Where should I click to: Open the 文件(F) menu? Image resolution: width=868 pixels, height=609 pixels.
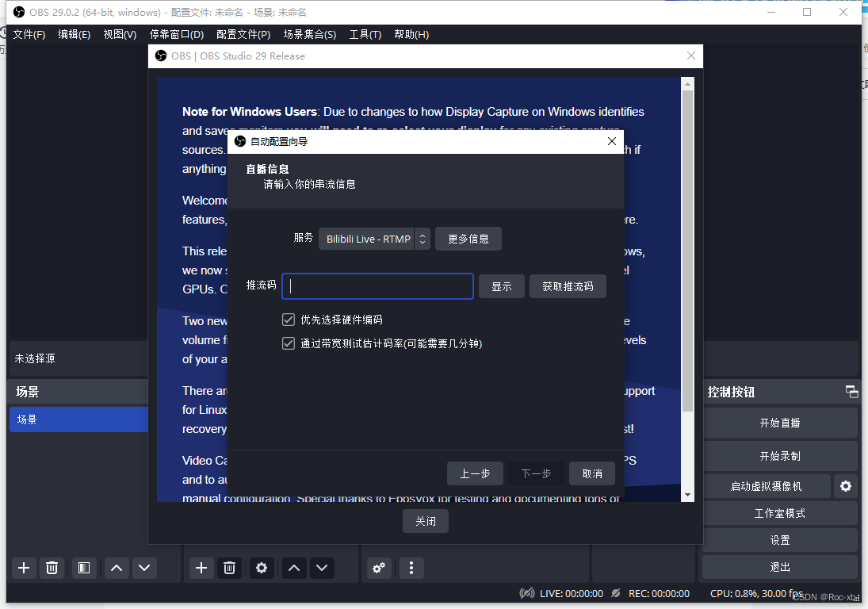pyautogui.click(x=29, y=34)
